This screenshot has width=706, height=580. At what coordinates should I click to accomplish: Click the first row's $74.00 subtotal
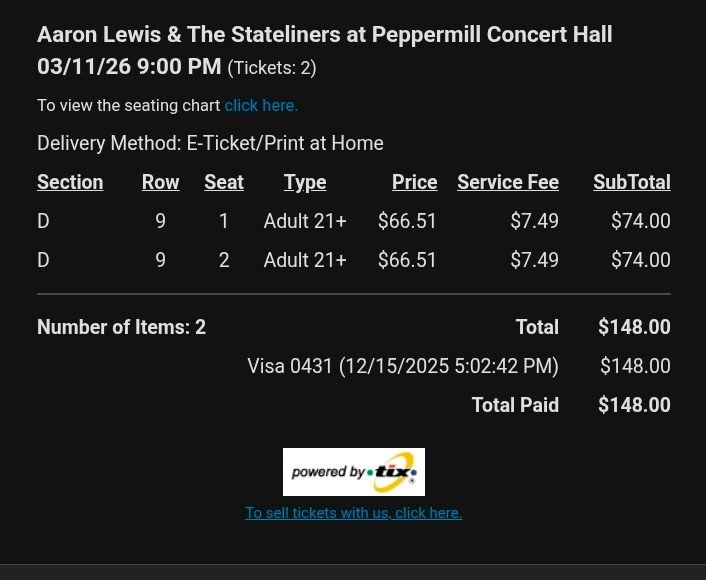(x=641, y=221)
